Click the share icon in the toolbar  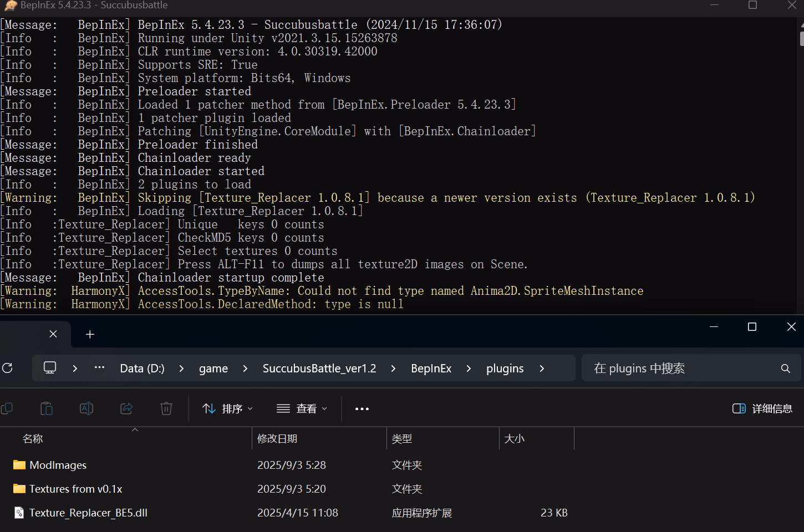coord(126,409)
